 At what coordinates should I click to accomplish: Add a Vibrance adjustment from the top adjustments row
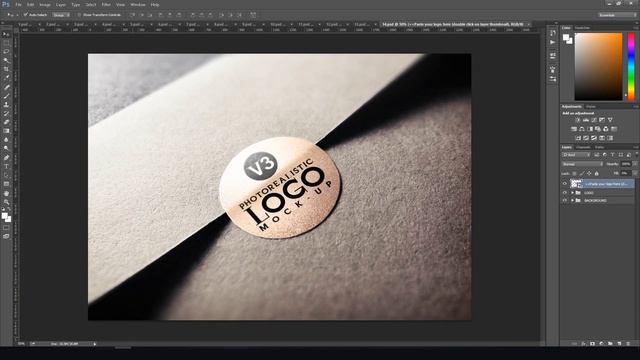pos(610,120)
